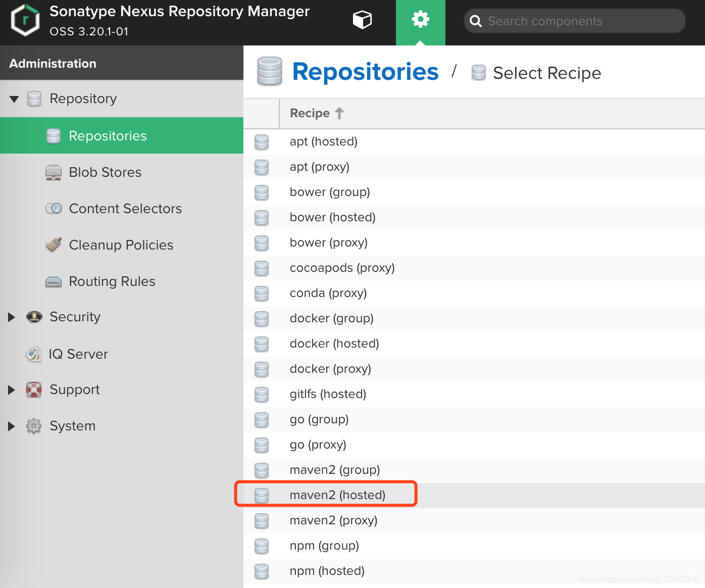Screen dimensions: 705x588
Task: Select the npm (hosted) recipe
Action: click(x=474, y=571)
